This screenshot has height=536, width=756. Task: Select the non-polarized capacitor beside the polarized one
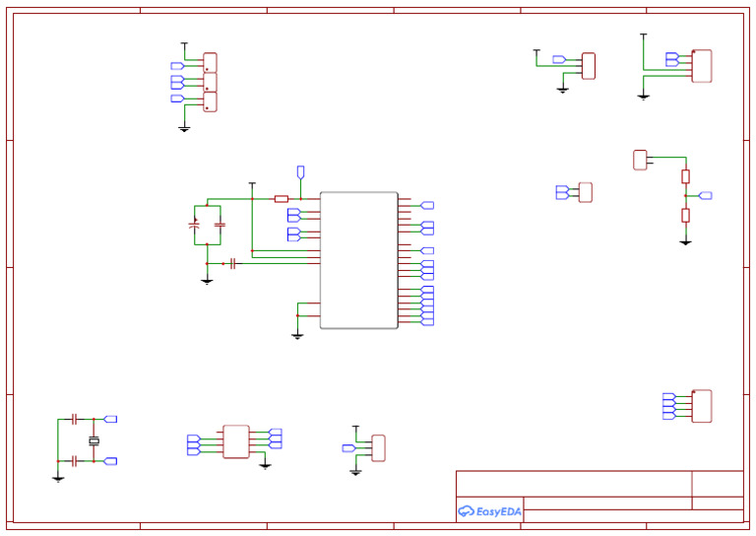click(x=220, y=225)
